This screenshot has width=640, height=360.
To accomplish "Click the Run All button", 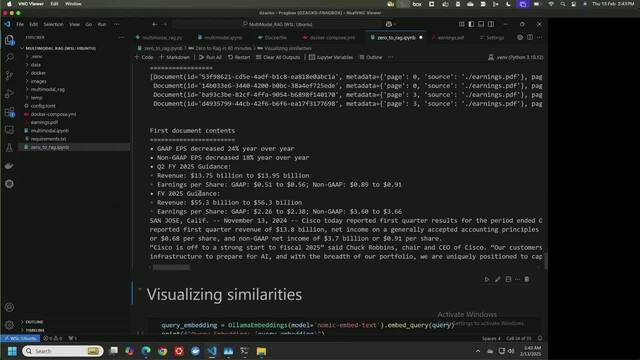I will pos(210,57).
